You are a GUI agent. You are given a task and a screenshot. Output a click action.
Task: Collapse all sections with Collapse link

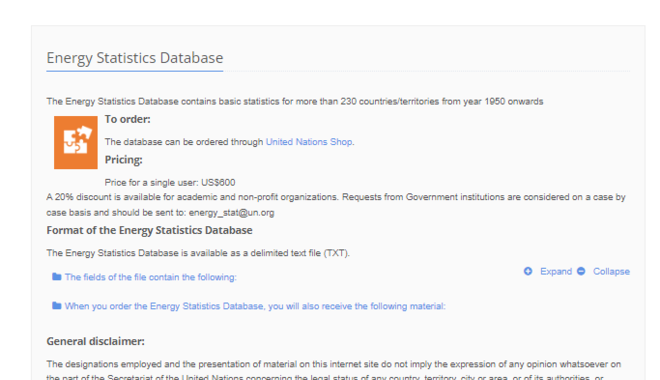tap(611, 271)
